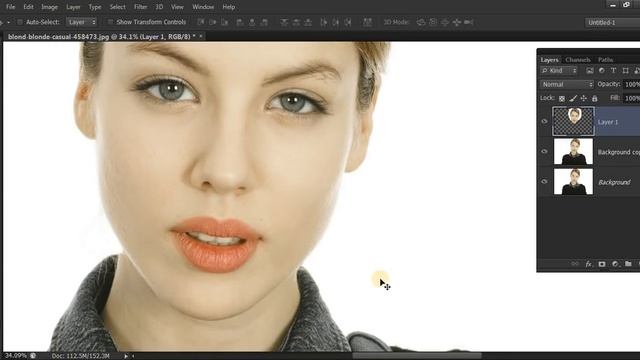The height and width of the screenshot is (360, 640).
Task: Click the distribute vertical centers icon
Action: click(x=296, y=22)
